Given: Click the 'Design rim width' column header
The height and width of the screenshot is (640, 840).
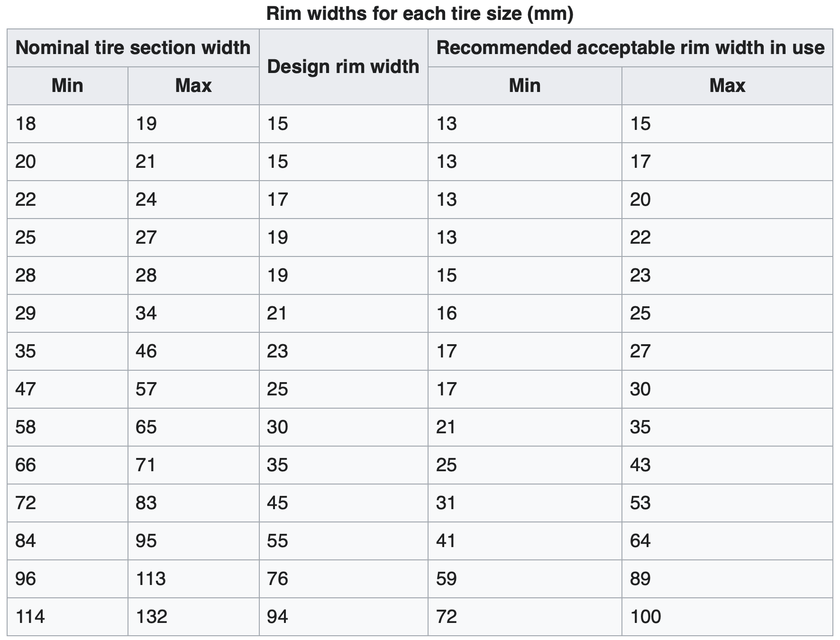Looking at the screenshot, I should tap(343, 67).
